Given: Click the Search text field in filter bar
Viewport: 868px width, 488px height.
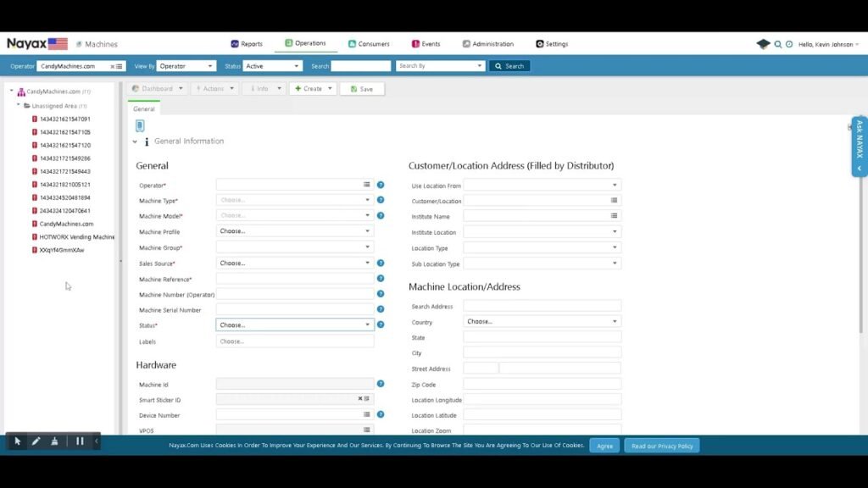Looking at the screenshot, I should point(361,66).
